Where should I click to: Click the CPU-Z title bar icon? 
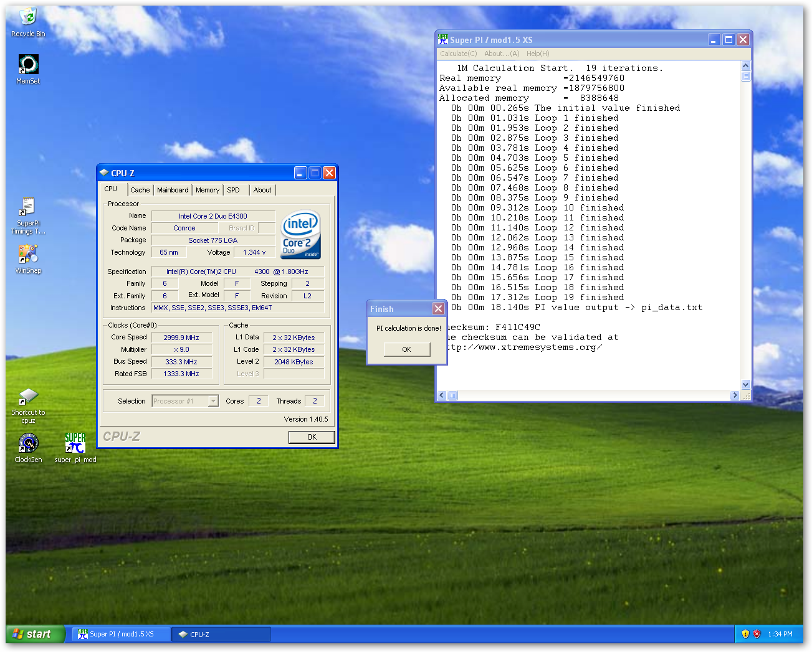coord(104,172)
